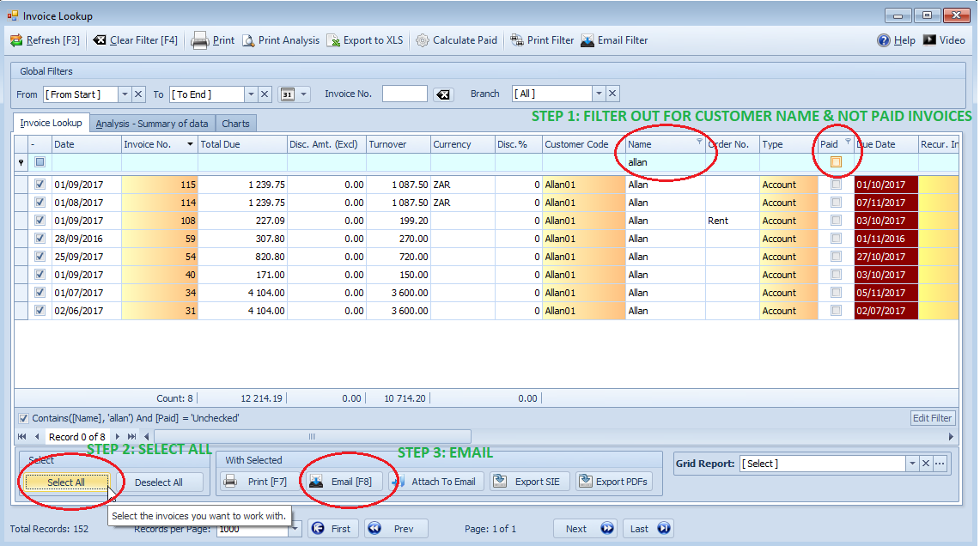Image resolution: width=980 pixels, height=546 pixels.
Task: Export grid using Export to XLS
Action: click(x=366, y=40)
